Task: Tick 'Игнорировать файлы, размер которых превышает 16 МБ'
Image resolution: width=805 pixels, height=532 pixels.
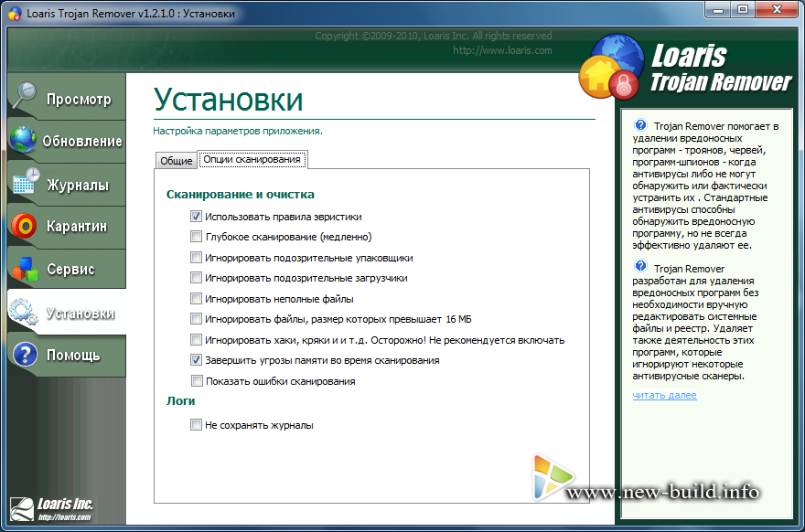Action: (x=196, y=319)
